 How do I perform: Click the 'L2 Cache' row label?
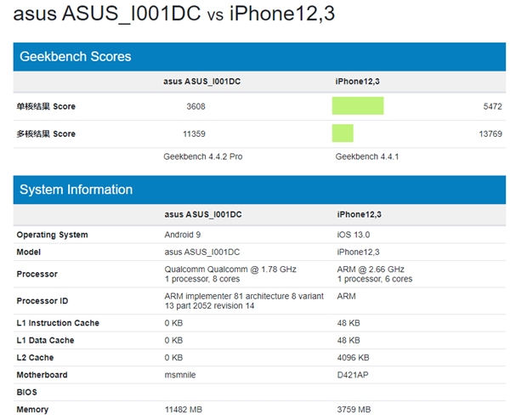(x=35, y=358)
